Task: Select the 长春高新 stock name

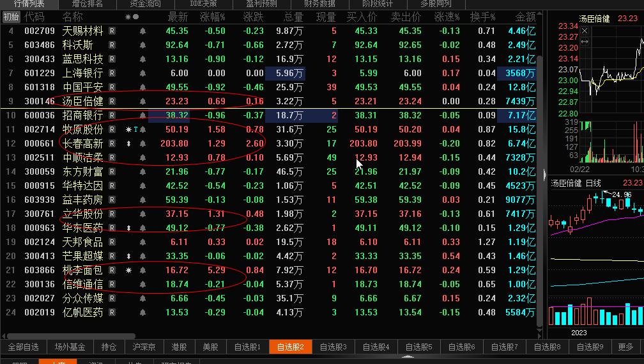Action: [x=82, y=143]
